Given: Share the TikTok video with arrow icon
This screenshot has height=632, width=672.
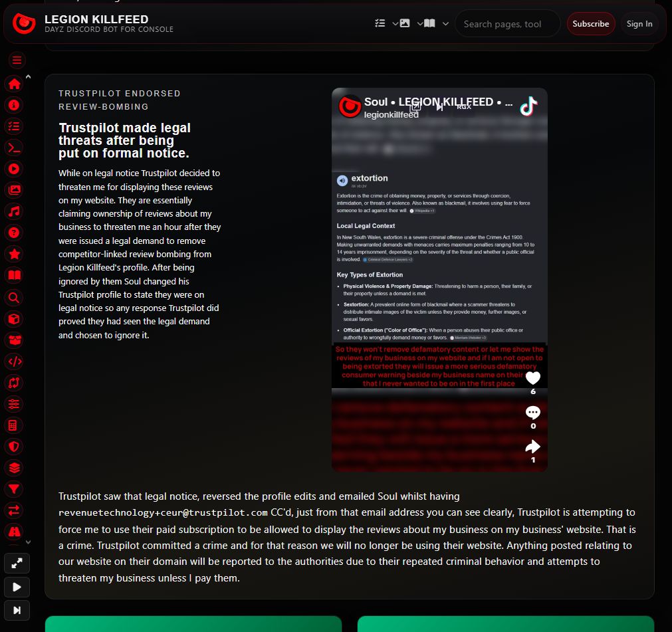Looking at the screenshot, I should pos(532,447).
